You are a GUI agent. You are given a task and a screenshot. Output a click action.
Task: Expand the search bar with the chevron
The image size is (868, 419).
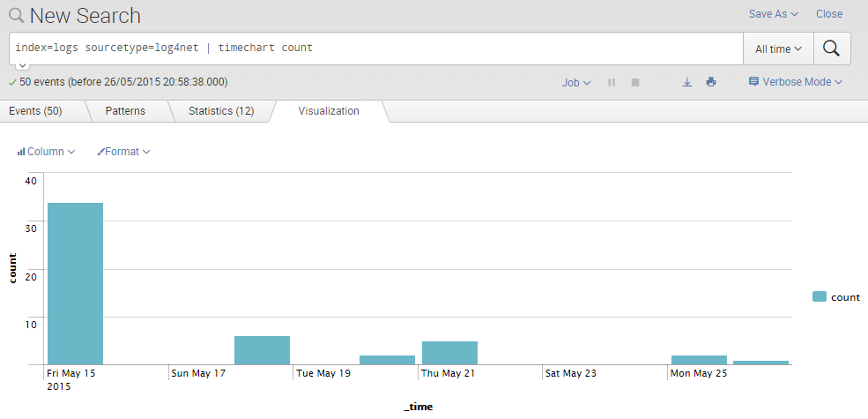[x=23, y=66]
